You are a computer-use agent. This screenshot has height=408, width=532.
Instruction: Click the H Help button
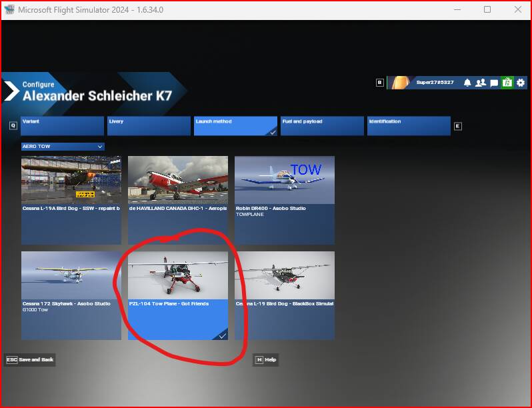click(x=265, y=359)
